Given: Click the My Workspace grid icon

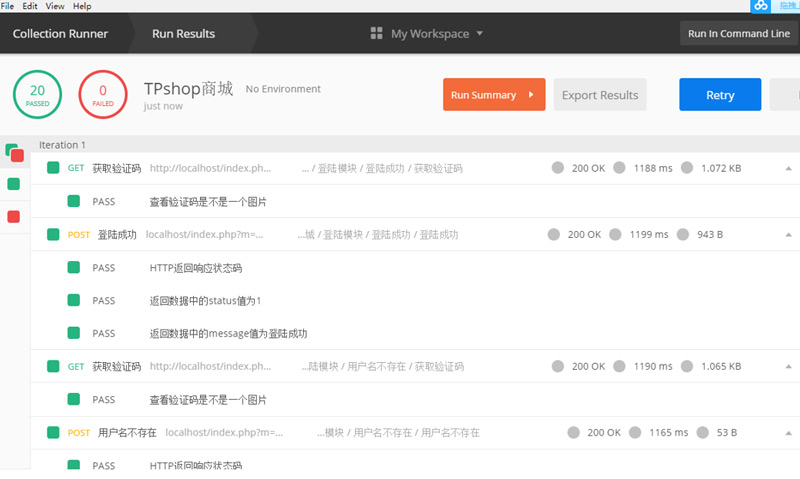Looking at the screenshot, I should coord(377,34).
